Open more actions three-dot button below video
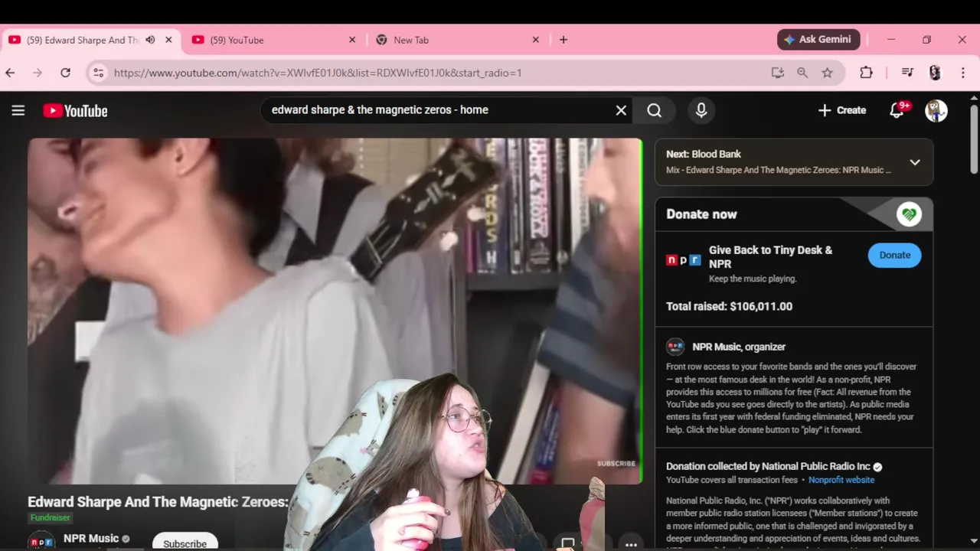Viewport: 980px width, 551px height. (631, 544)
